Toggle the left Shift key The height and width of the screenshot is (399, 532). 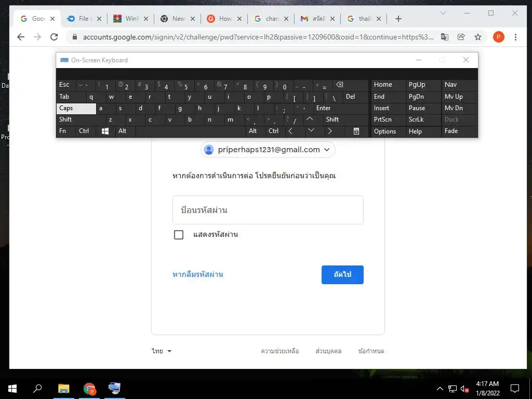click(x=81, y=119)
